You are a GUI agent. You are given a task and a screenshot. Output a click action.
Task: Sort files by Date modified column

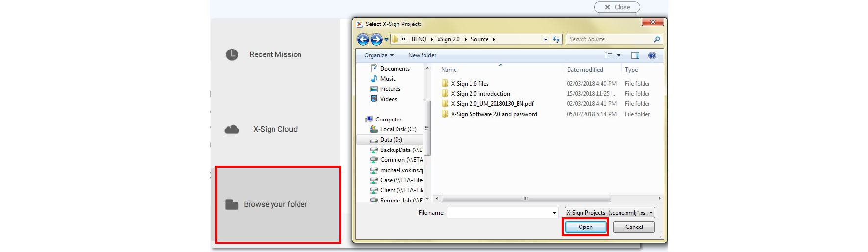click(x=585, y=70)
